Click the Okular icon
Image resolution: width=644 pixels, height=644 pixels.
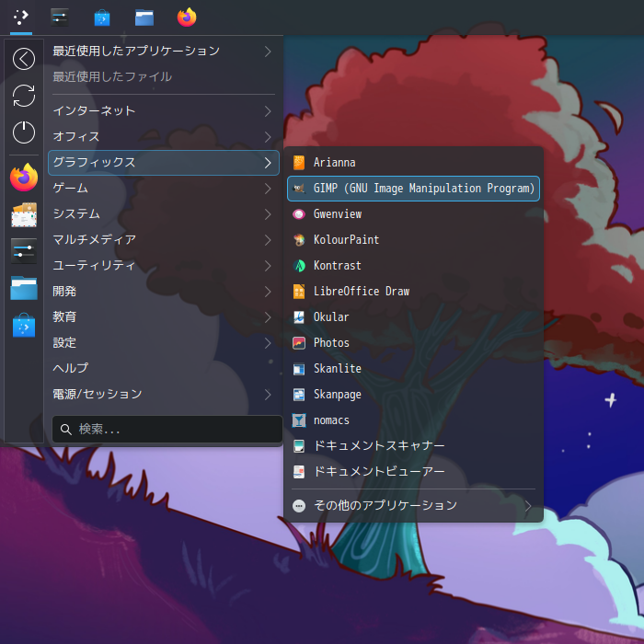299,317
